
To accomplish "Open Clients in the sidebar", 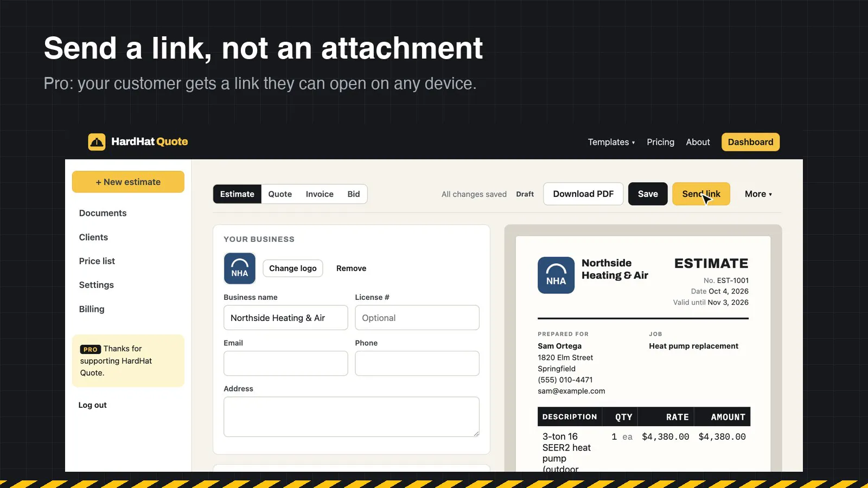I will (93, 237).
